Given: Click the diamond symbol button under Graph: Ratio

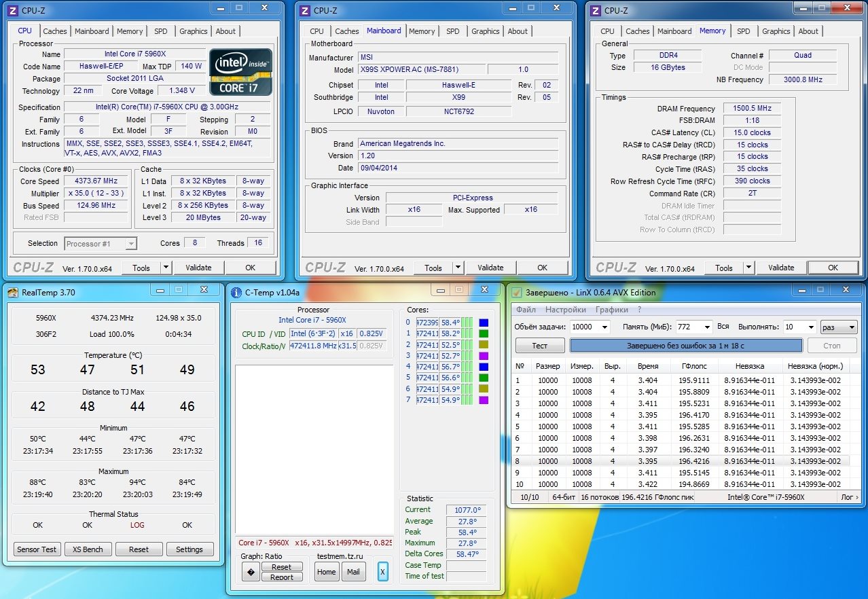Looking at the screenshot, I should [x=251, y=573].
